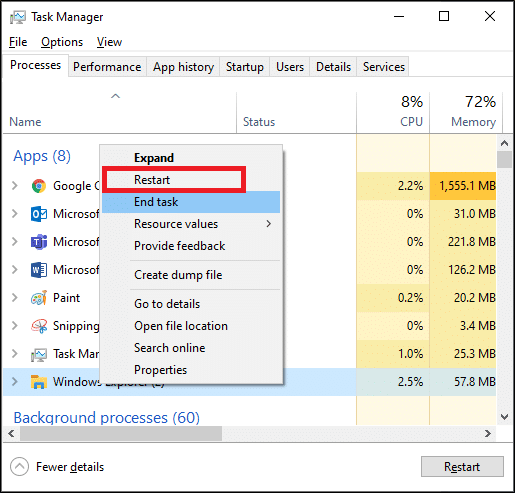Open the Resource values submenu arrow

[x=269, y=224]
